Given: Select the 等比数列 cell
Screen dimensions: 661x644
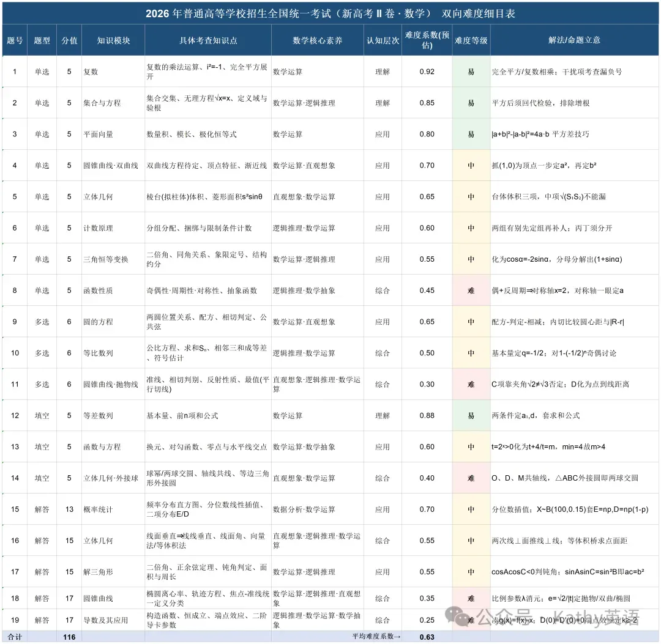Looking at the screenshot, I should click(x=113, y=353).
